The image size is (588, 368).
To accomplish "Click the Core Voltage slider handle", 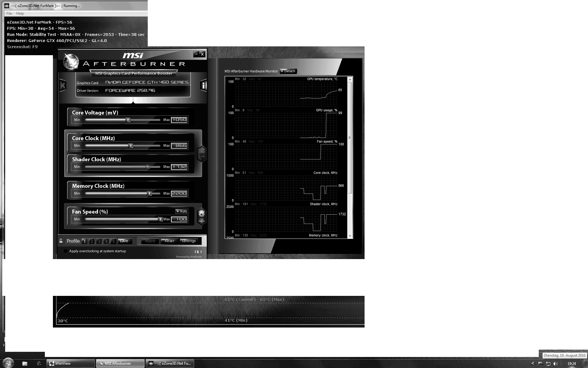I will pyautogui.click(x=128, y=120).
